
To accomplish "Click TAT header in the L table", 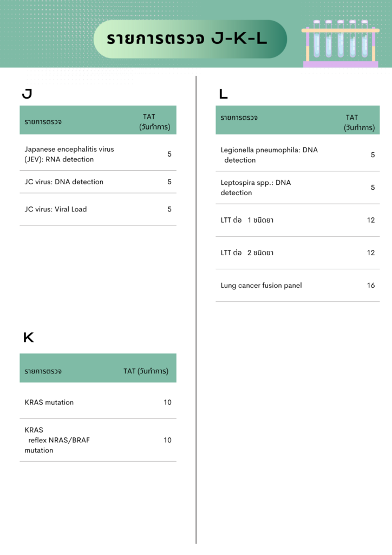I will click(x=359, y=122).
